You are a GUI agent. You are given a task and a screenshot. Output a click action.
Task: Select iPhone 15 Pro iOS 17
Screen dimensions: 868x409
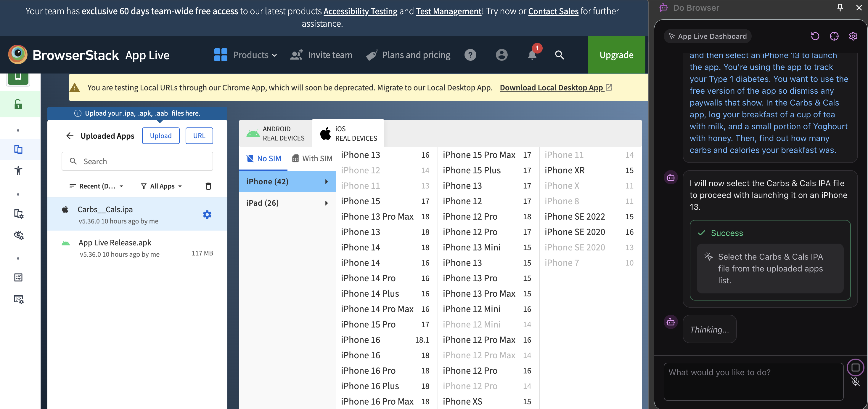tap(385, 324)
